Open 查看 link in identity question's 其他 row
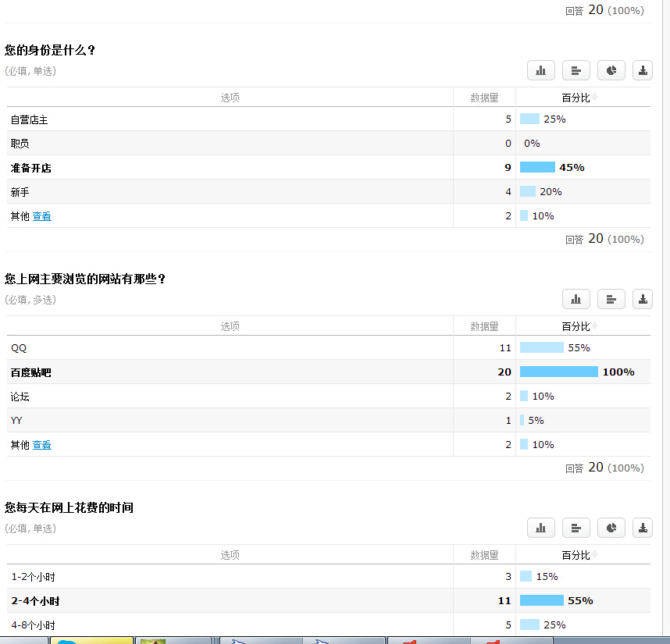670x644 pixels. [41, 216]
